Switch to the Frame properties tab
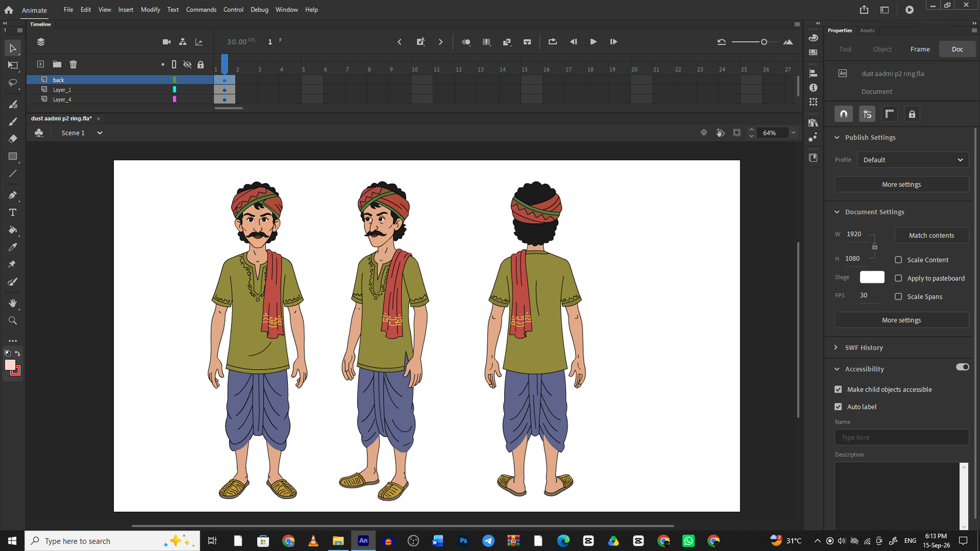Image resolution: width=980 pixels, height=551 pixels. coord(920,49)
